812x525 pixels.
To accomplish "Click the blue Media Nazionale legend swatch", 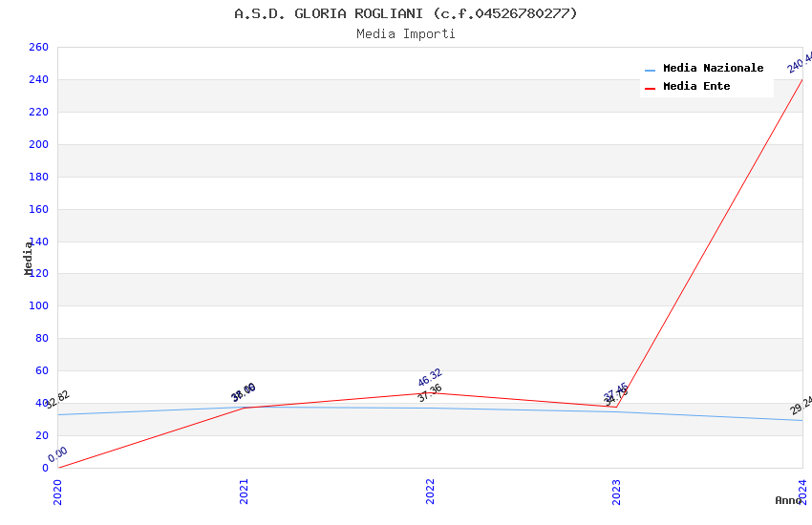I will point(650,70).
